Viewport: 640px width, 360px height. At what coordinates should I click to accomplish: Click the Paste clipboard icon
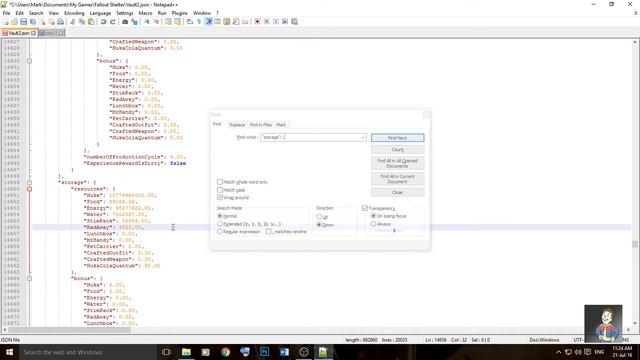[91, 22]
